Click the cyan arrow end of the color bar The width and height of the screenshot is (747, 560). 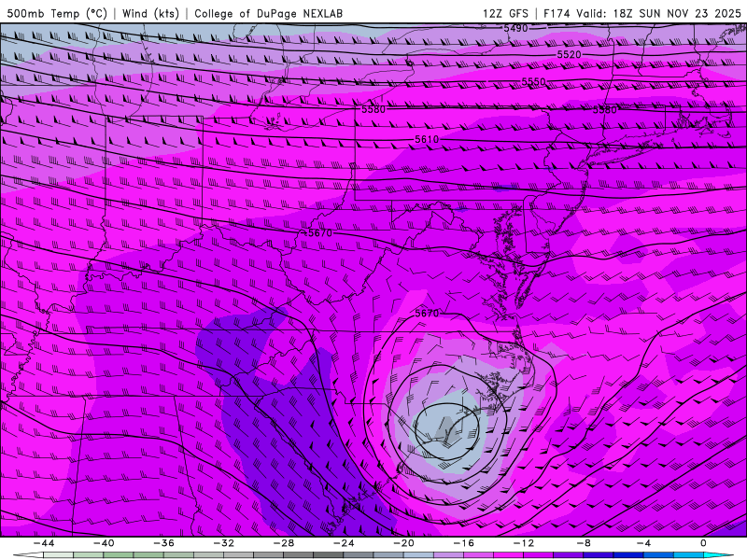pos(719,555)
